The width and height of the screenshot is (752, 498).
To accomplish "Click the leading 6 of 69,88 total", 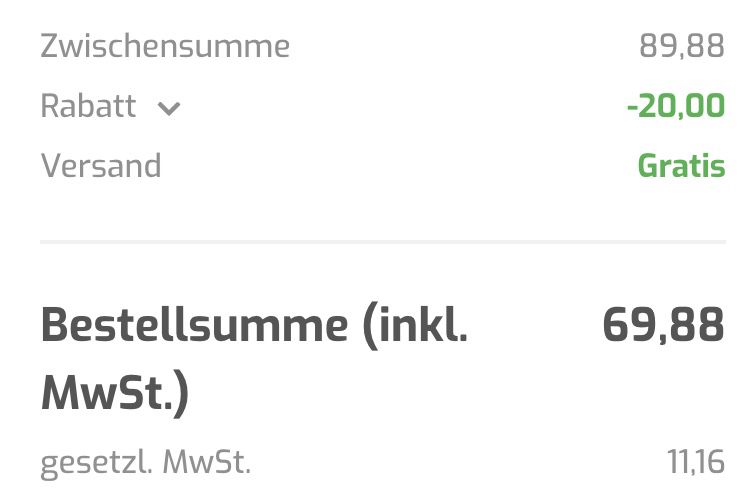I will click(x=616, y=325).
